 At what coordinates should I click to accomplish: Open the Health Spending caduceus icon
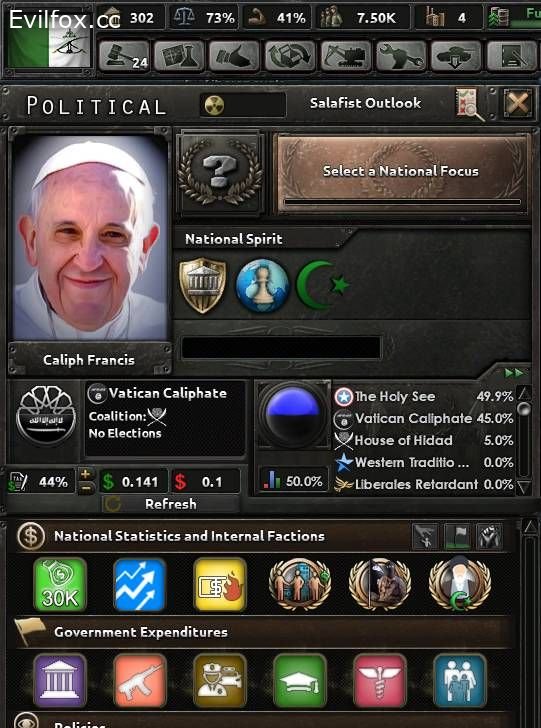(380, 680)
